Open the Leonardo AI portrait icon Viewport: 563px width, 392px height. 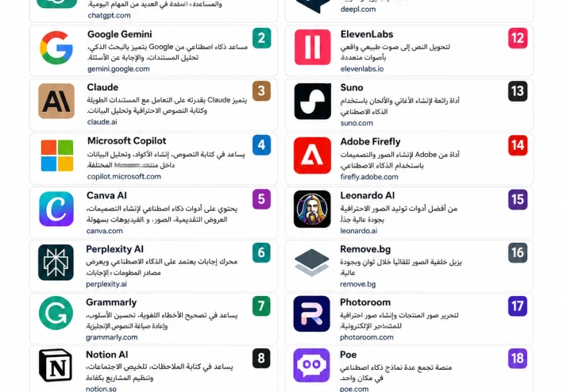[312, 209]
